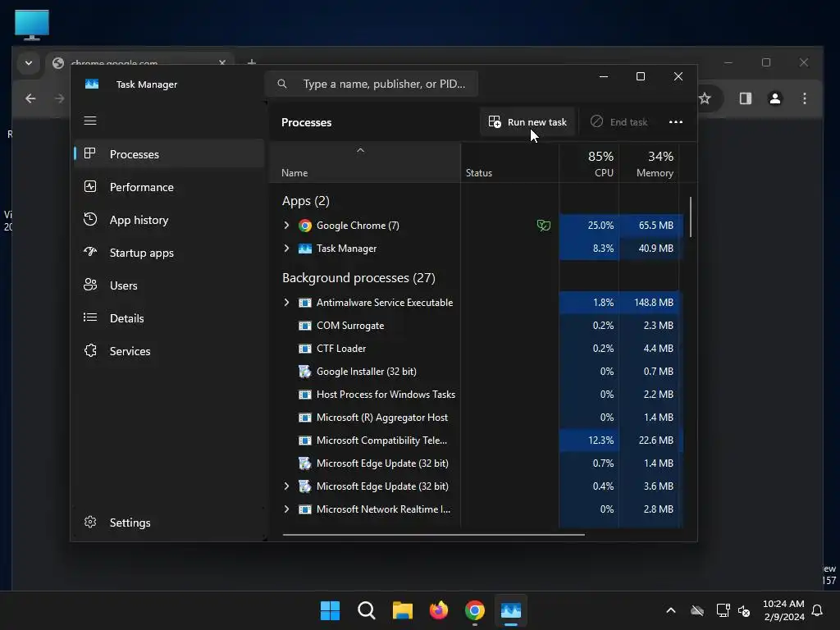Click the efficiency mode leaf icon for Chrome
Image resolution: width=840 pixels, height=630 pixels.
(x=543, y=226)
